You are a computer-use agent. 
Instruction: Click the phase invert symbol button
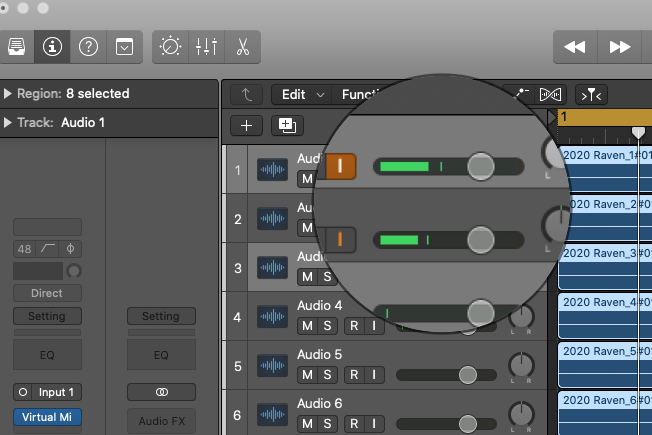tap(70, 249)
